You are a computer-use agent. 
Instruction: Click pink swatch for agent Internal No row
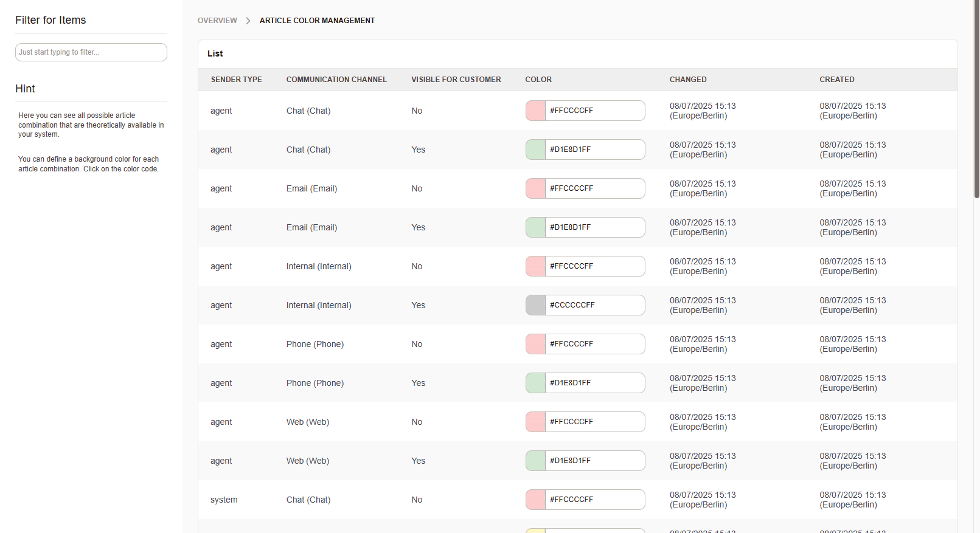[x=535, y=266]
